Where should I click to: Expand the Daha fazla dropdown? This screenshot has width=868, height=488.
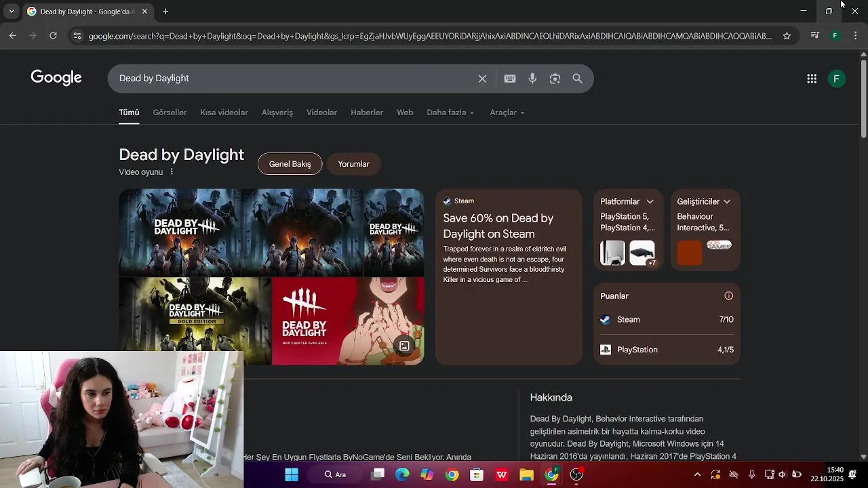click(450, 113)
